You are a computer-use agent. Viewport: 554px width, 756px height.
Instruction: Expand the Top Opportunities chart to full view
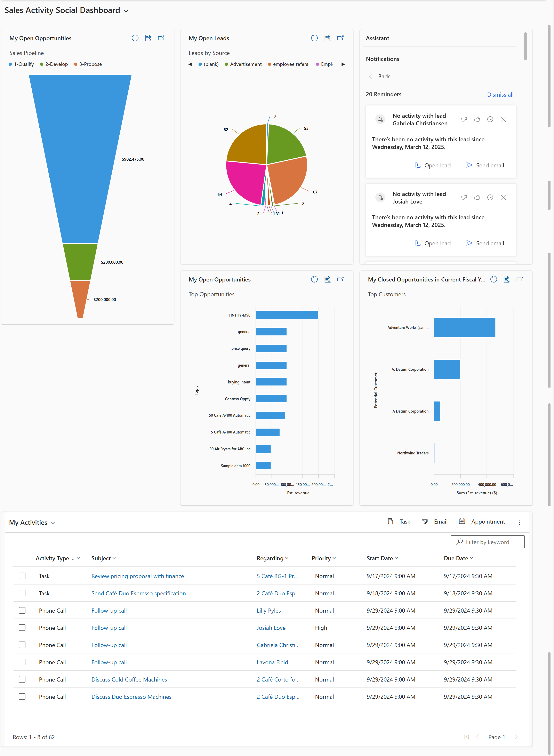(x=341, y=279)
